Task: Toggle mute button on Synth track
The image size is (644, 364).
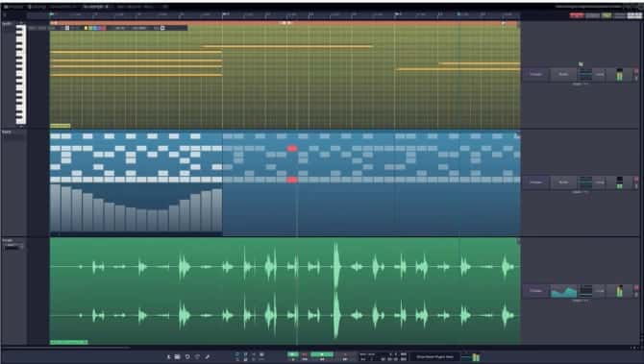Action: (x=636, y=71)
